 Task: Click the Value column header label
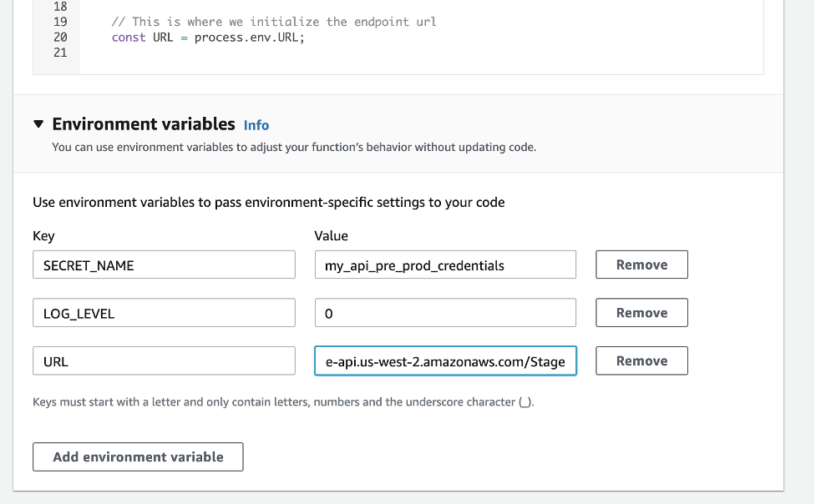[332, 235]
